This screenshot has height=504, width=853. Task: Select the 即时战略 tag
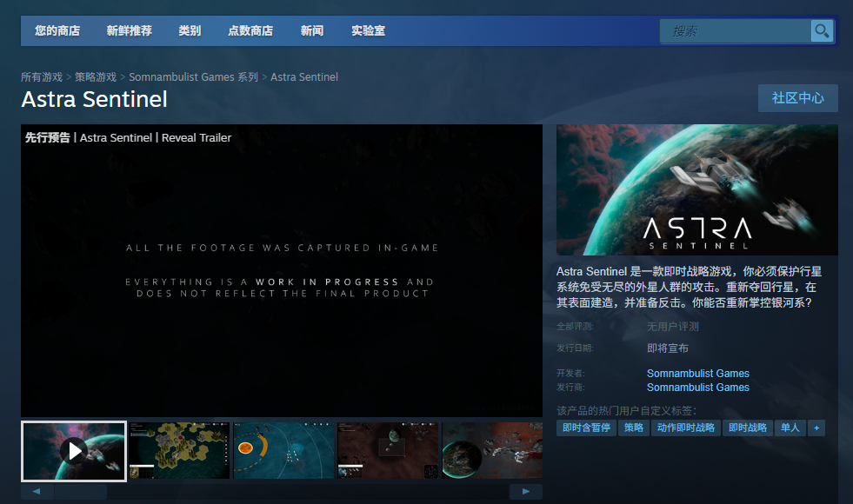(749, 428)
